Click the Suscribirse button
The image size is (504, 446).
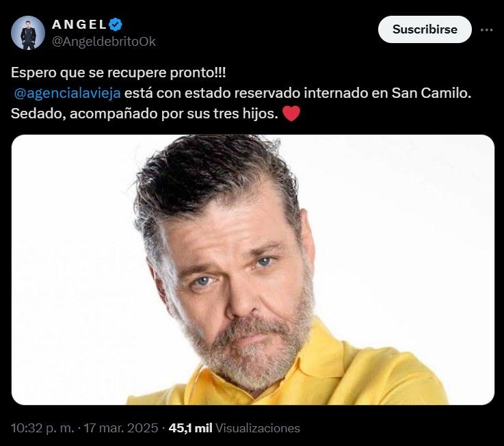425,29
